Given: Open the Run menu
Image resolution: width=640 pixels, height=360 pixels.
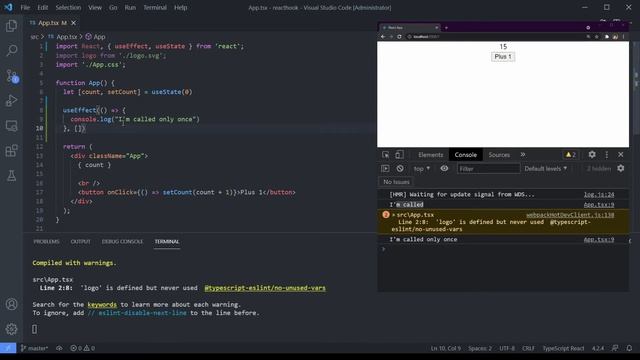Looking at the screenshot, I should [130, 7].
